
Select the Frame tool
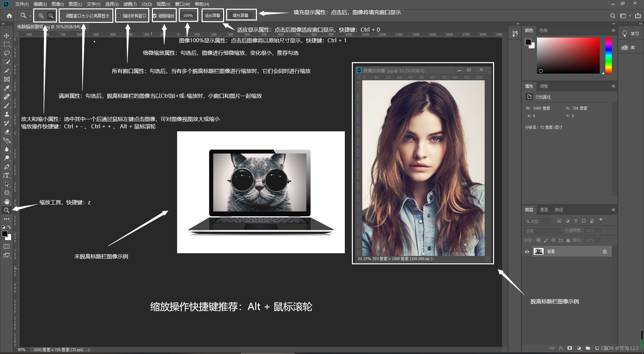click(7, 79)
